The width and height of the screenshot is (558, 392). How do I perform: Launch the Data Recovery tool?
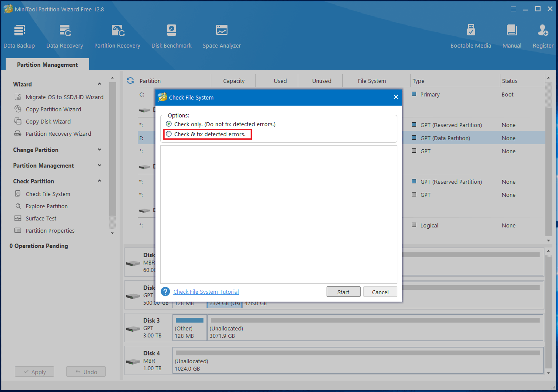65,36
